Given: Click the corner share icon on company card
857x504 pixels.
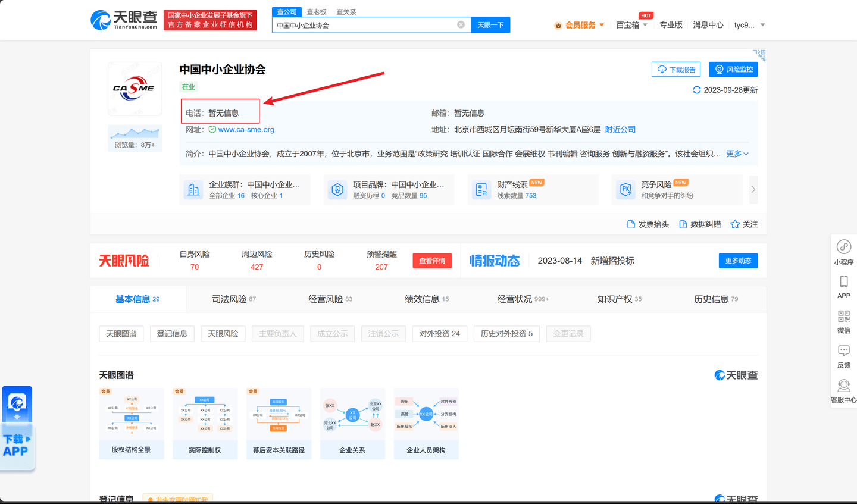Looking at the screenshot, I should click(x=759, y=55).
